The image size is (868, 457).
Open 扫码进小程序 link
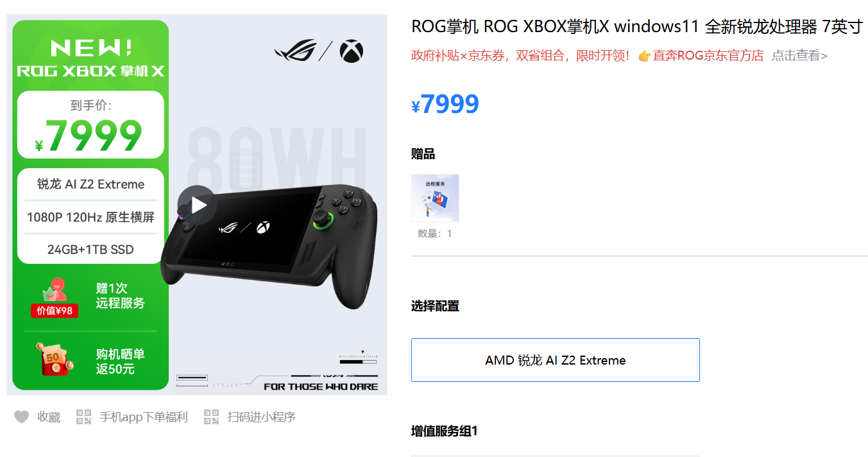click(x=261, y=417)
